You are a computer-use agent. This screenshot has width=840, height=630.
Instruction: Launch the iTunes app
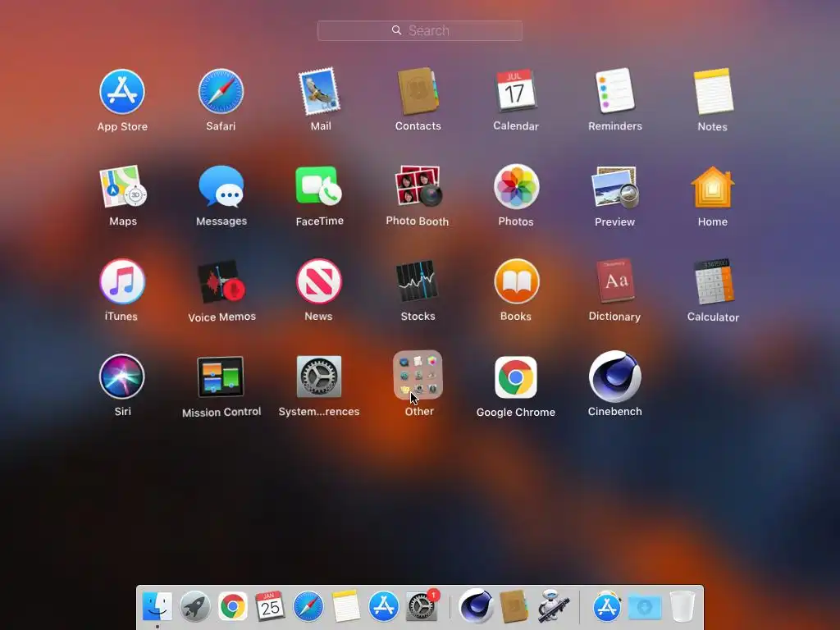(x=122, y=281)
